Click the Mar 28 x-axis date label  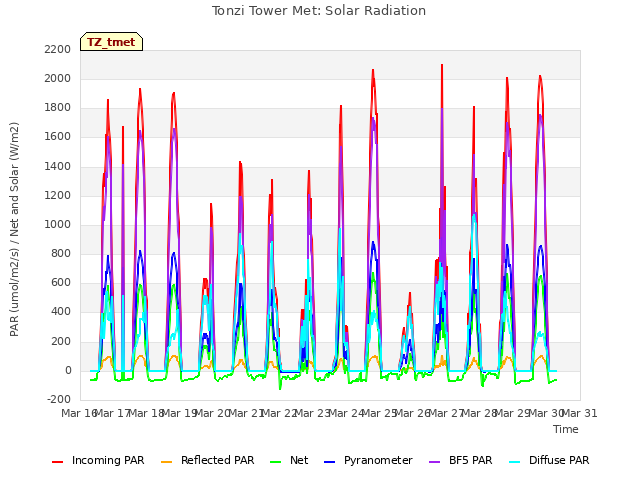coord(479,413)
